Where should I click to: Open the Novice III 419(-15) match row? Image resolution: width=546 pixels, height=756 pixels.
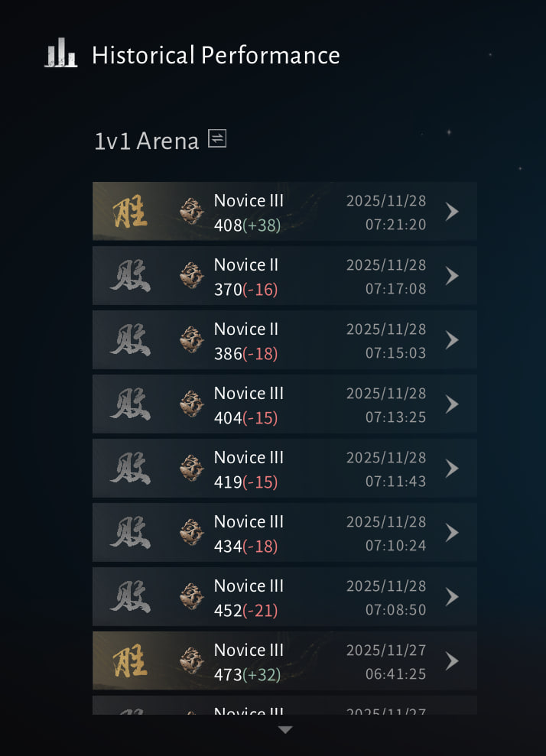click(284, 468)
